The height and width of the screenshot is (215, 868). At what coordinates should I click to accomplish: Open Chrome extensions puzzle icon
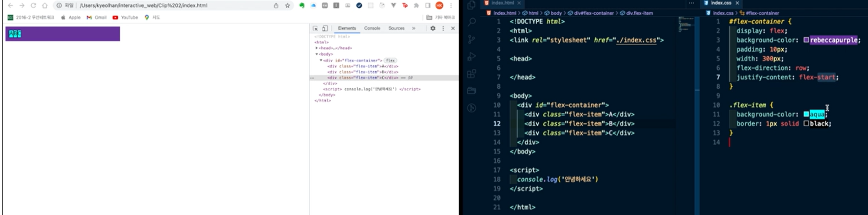[416, 6]
